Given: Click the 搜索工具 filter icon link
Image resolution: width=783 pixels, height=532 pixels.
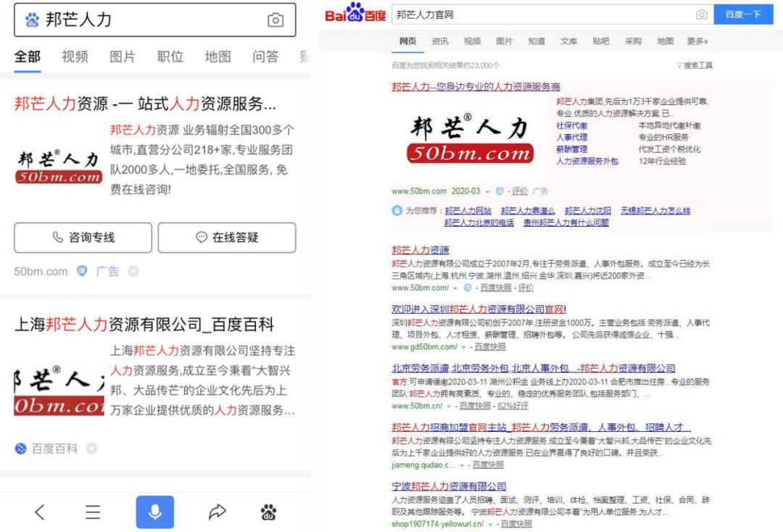Looking at the screenshot, I should point(694,65).
